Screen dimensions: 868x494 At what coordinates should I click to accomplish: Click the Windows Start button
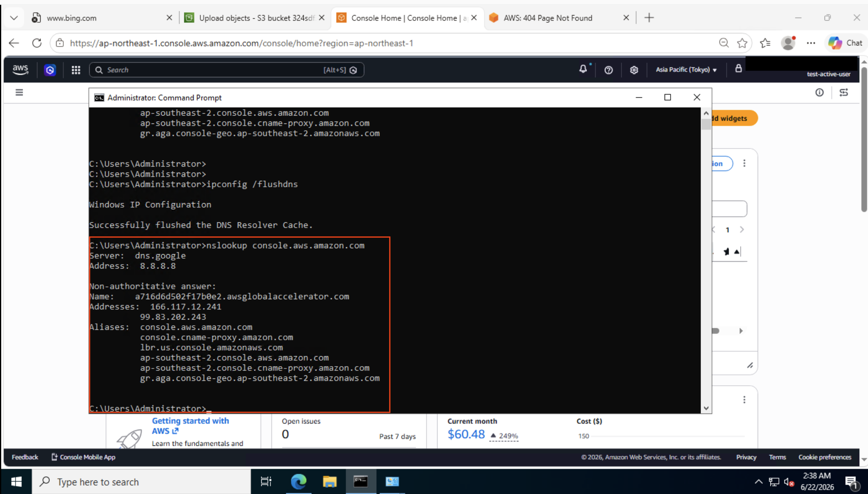16,482
